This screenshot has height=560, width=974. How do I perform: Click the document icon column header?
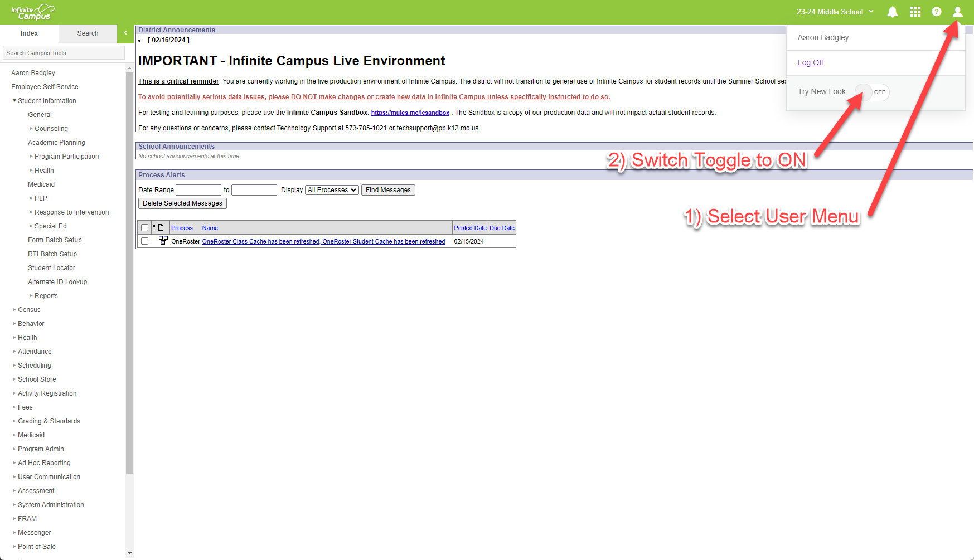point(161,227)
